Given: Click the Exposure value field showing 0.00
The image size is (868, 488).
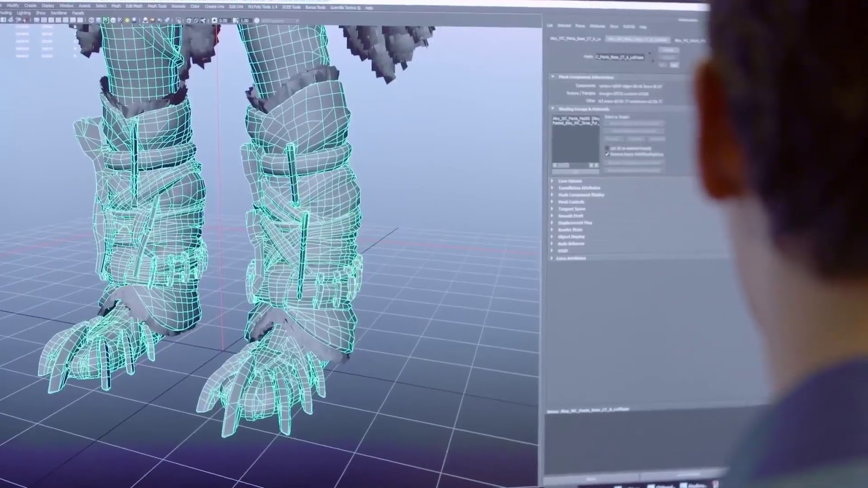Looking at the screenshot, I should [x=224, y=20].
